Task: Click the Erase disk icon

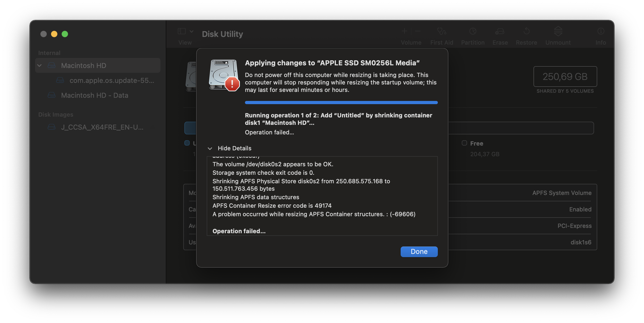Action: point(500,32)
